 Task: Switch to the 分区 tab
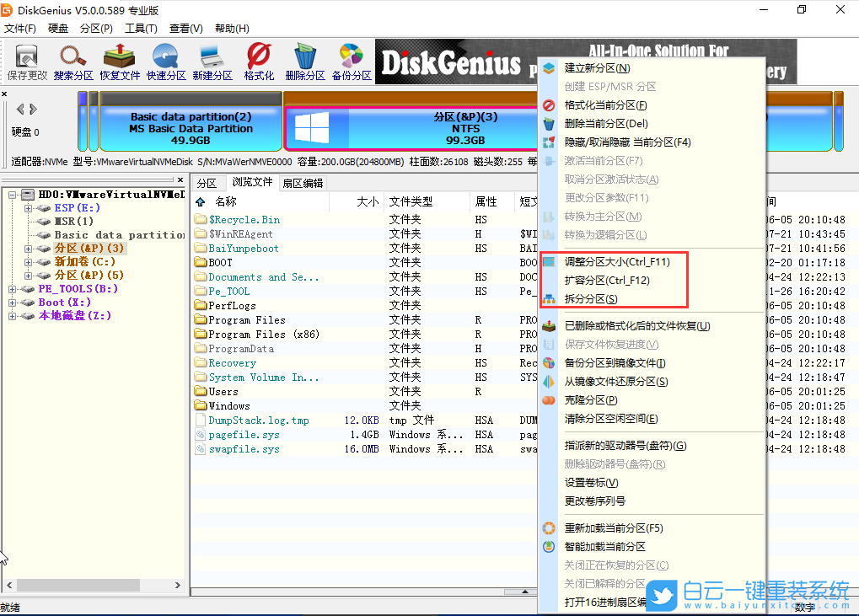point(208,182)
